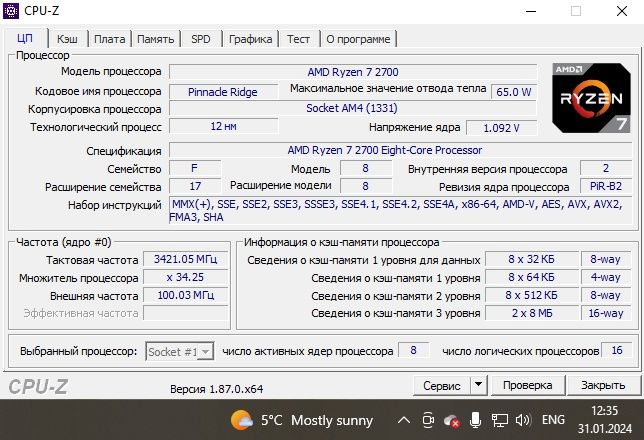Click the 100.03 МГц bus speed value
The image size is (644, 440).
(x=186, y=295)
